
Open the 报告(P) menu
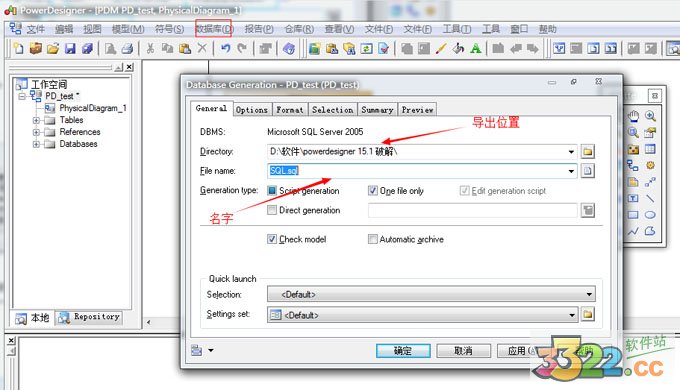pyautogui.click(x=259, y=29)
